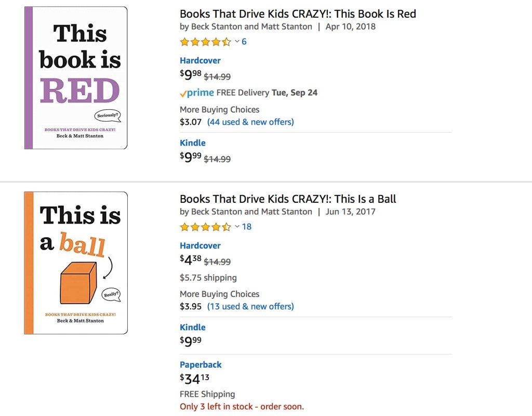Viewport: 532px width, 416px height.
Task: Open the 18 customer reviews link
Action: [x=247, y=227]
